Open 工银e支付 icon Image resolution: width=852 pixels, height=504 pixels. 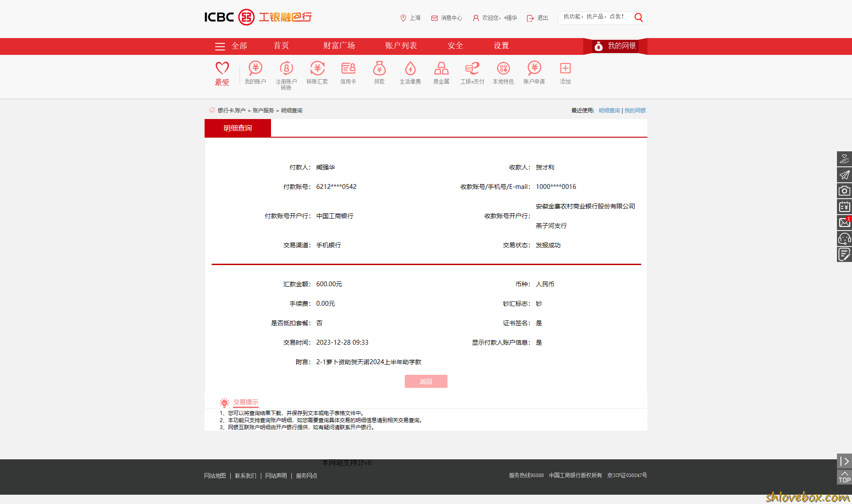point(472,68)
